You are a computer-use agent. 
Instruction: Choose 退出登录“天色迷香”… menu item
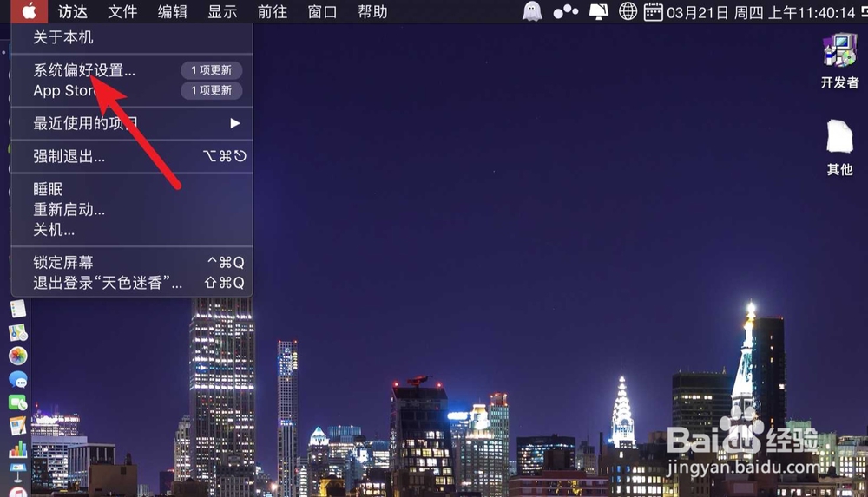pyautogui.click(x=132, y=283)
